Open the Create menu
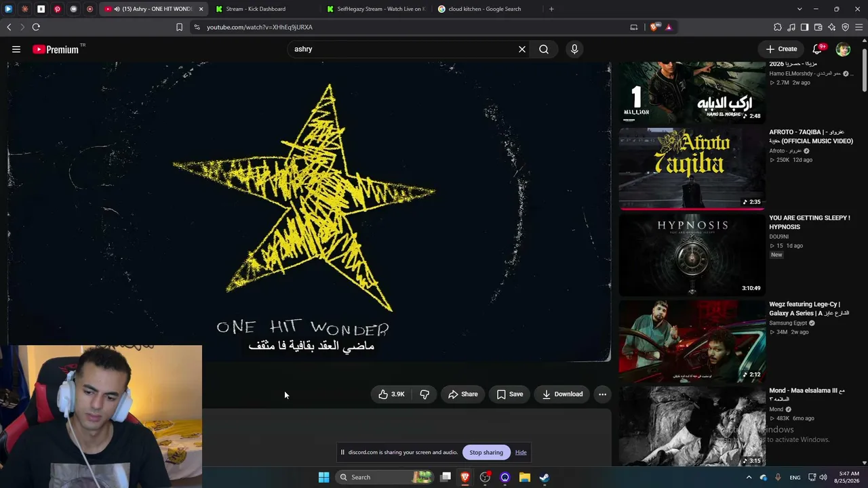The width and height of the screenshot is (868, 488). (781, 49)
